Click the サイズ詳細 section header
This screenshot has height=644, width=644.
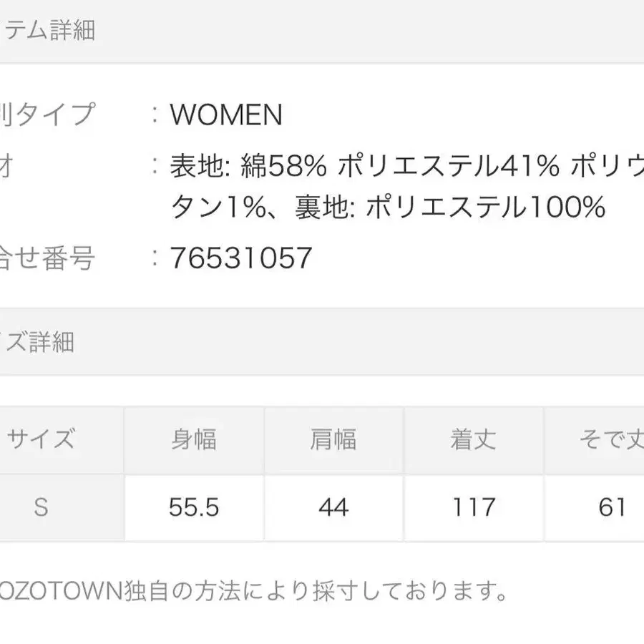tap(37, 341)
